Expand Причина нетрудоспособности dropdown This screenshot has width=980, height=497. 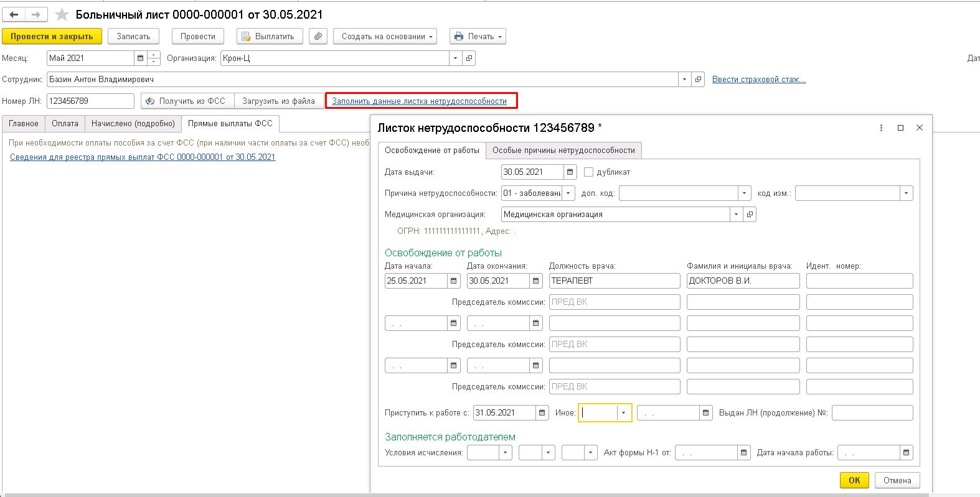click(568, 193)
